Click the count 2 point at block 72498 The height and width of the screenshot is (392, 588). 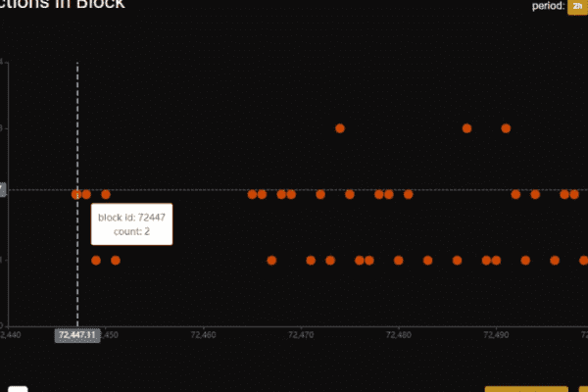pyautogui.click(x=574, y=194)
